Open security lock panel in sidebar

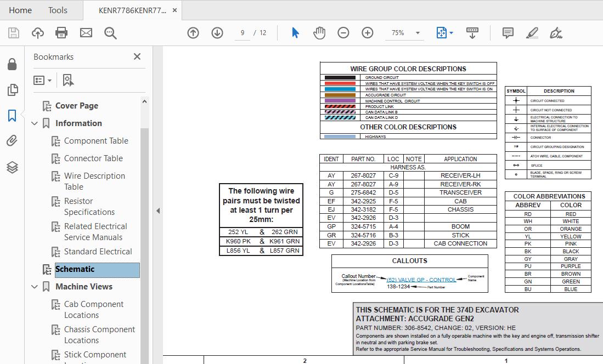[12, 64]
